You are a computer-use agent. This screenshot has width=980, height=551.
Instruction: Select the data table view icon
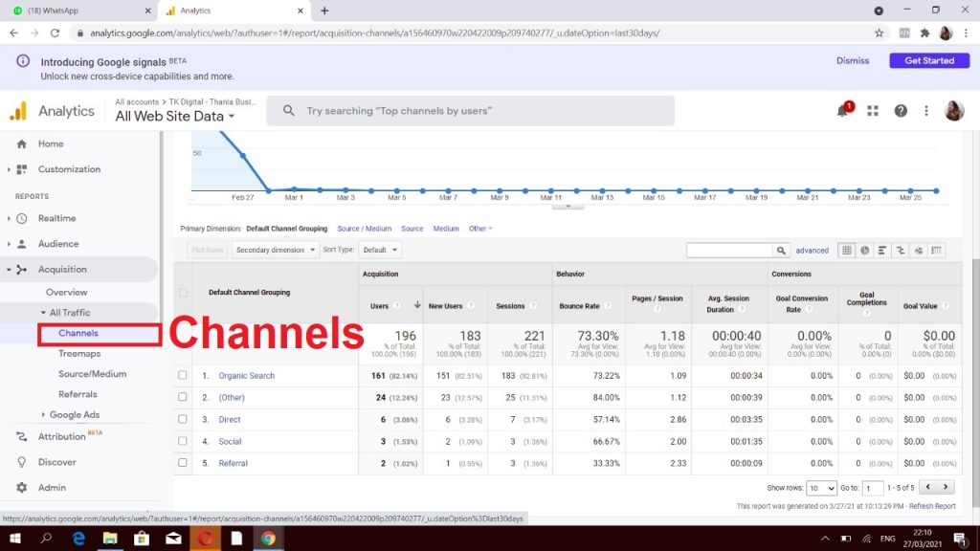846,250
